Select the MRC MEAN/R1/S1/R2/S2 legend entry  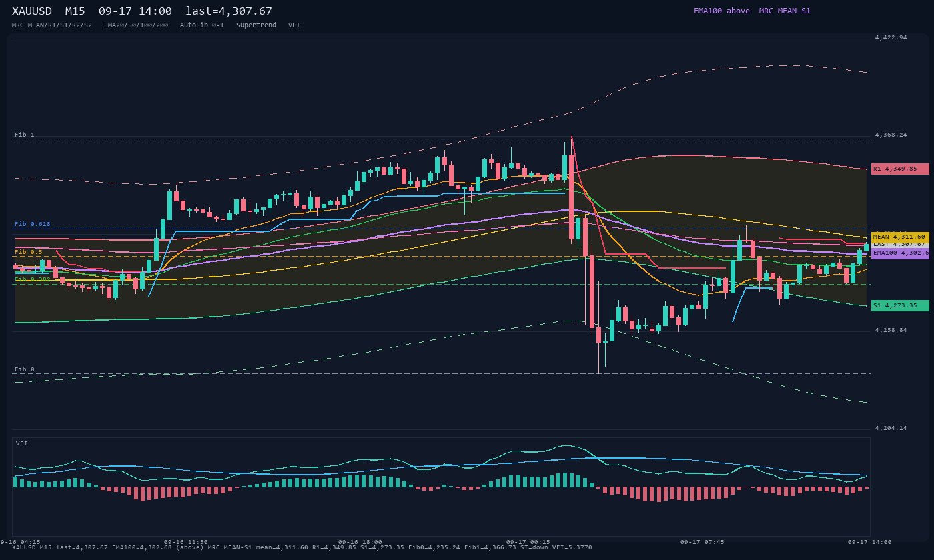[x=52, y=25]
